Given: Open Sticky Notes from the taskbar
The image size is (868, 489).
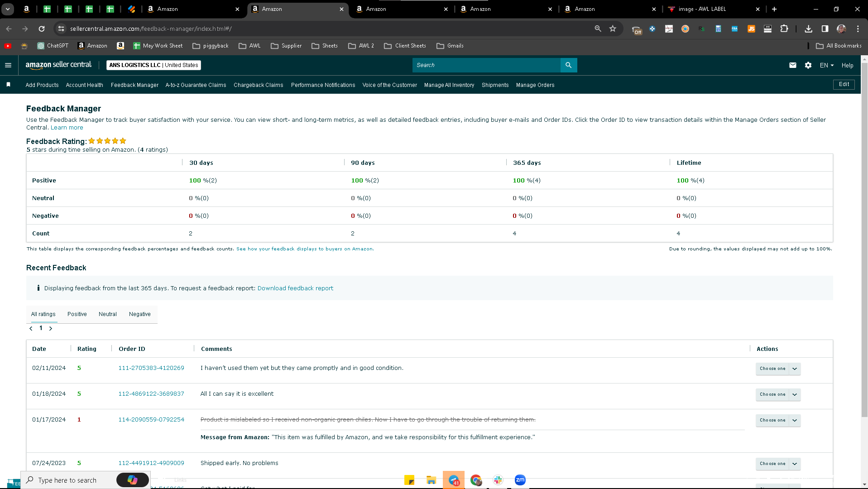Looking at the screenshot, I should click(409, 480).
